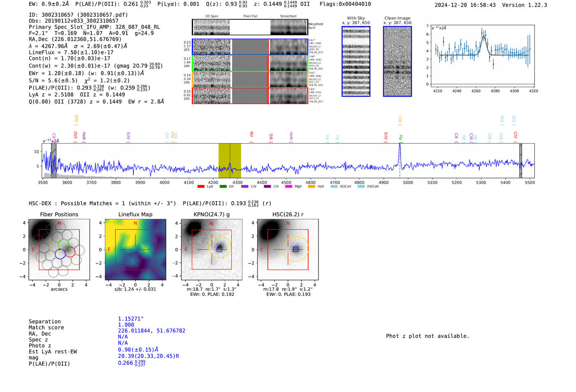Screen dimensions: 576x392
Task: Click the 'Phot z plot not available.' text
Action: (x=427, y=336)
